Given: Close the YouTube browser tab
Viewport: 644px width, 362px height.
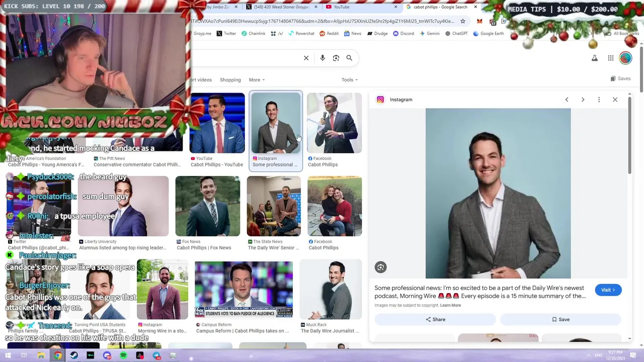Looking at the screenshot, I should [x=395, y=7].
